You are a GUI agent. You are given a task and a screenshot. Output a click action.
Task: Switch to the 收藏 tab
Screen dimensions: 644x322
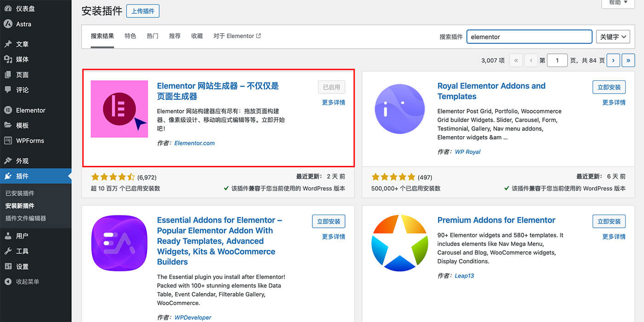tap(197, 36)
